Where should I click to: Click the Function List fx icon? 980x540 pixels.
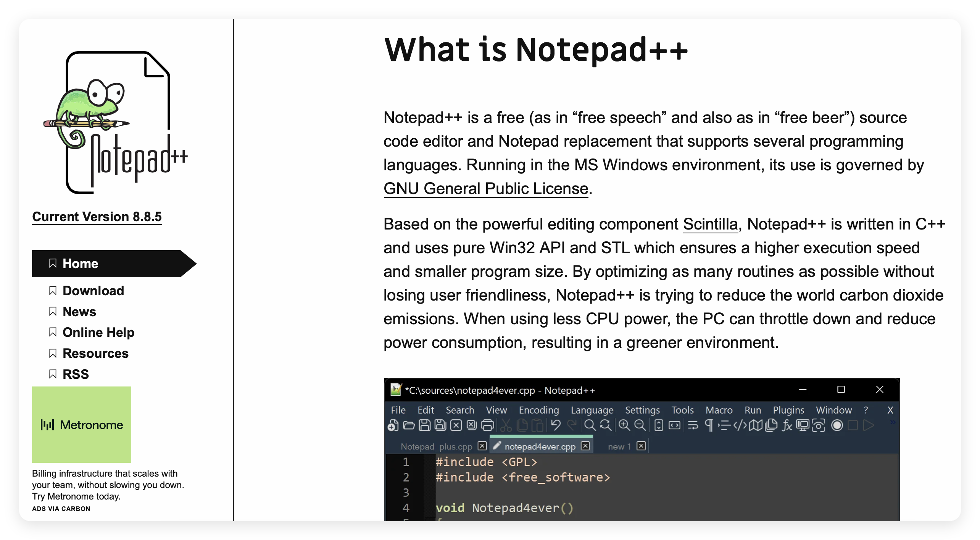787,425
